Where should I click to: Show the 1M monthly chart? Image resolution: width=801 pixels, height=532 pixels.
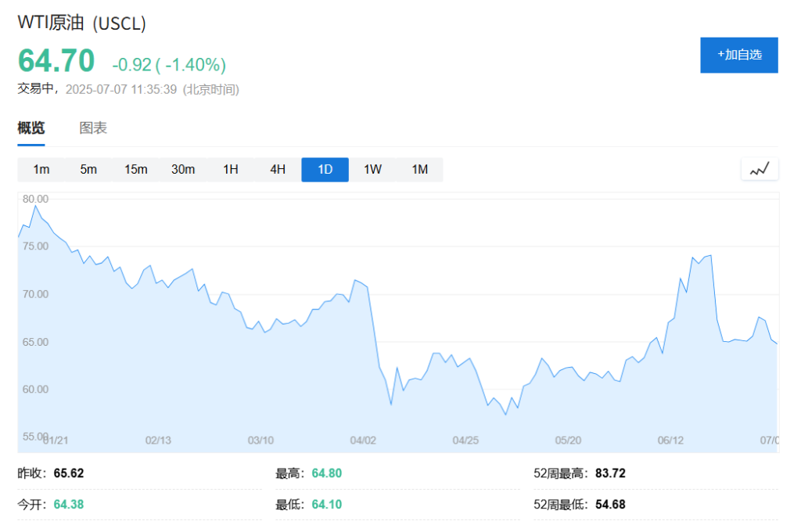click(x=420, y=170)
